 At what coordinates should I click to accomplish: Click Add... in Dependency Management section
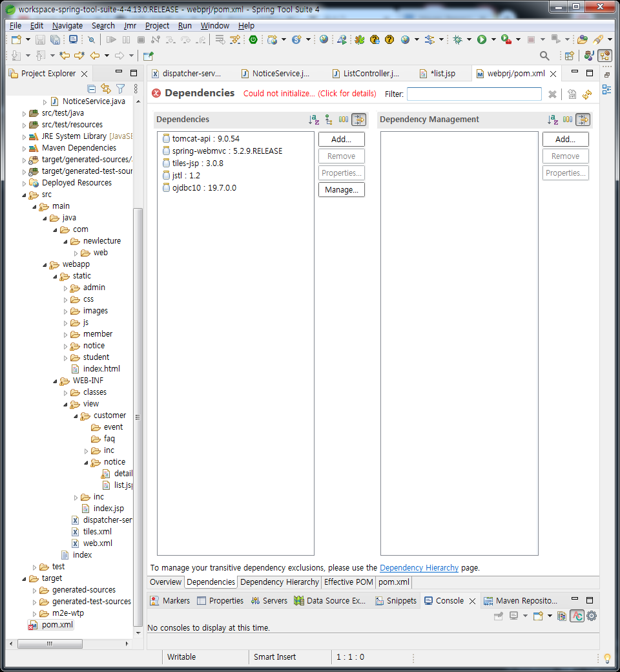tap(566, 140)
